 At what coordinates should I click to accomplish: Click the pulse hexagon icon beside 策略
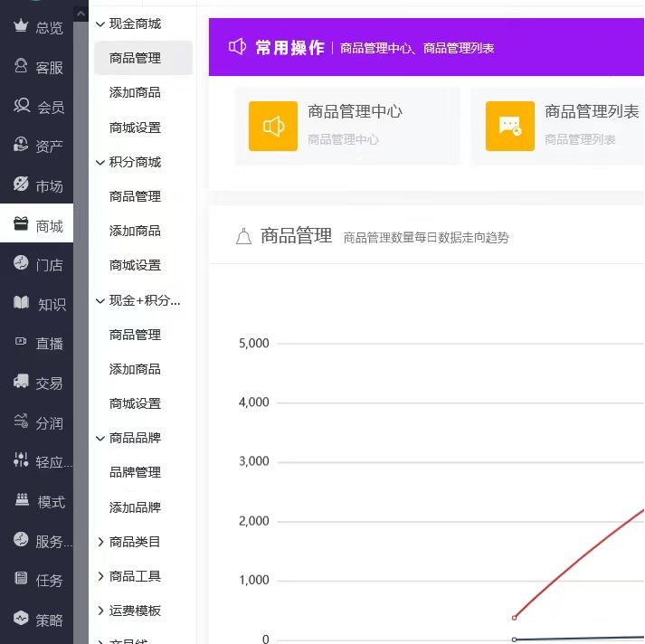pyautogui.click(x=21, y=618)
